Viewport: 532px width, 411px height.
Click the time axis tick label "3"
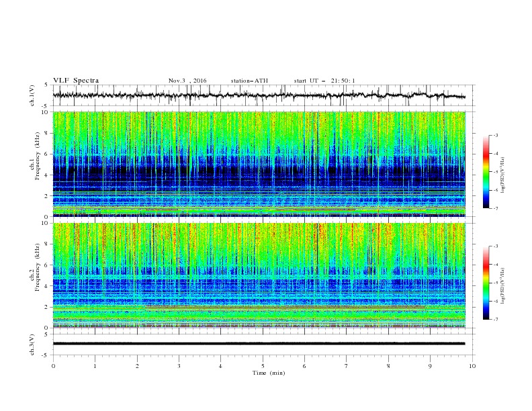(179, 366)
